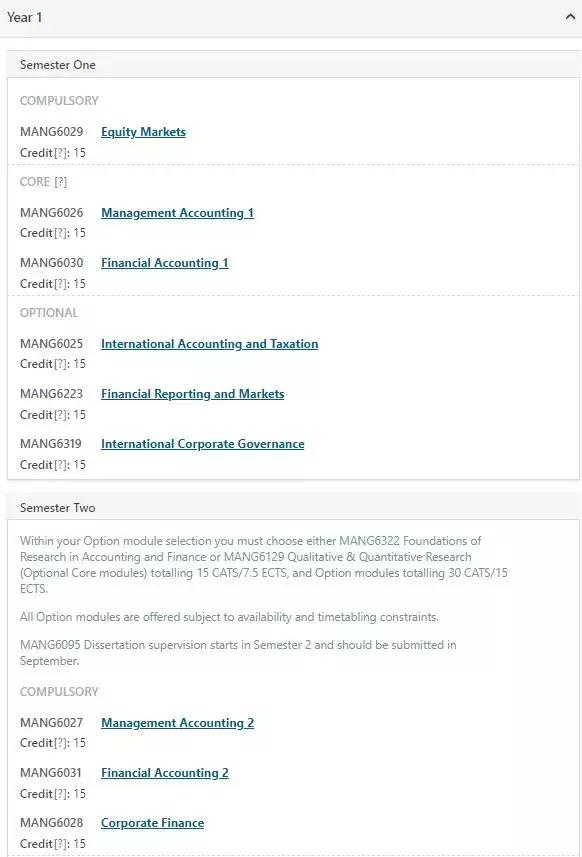Click credit [?] help under Management Accounting 1
Image resolution: width=582 pixels, height=857 pixels.
(60, 233)
